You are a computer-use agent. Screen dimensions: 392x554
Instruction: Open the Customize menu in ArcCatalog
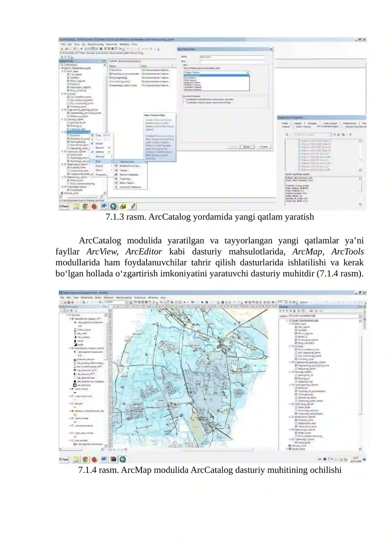coord(111,45)
